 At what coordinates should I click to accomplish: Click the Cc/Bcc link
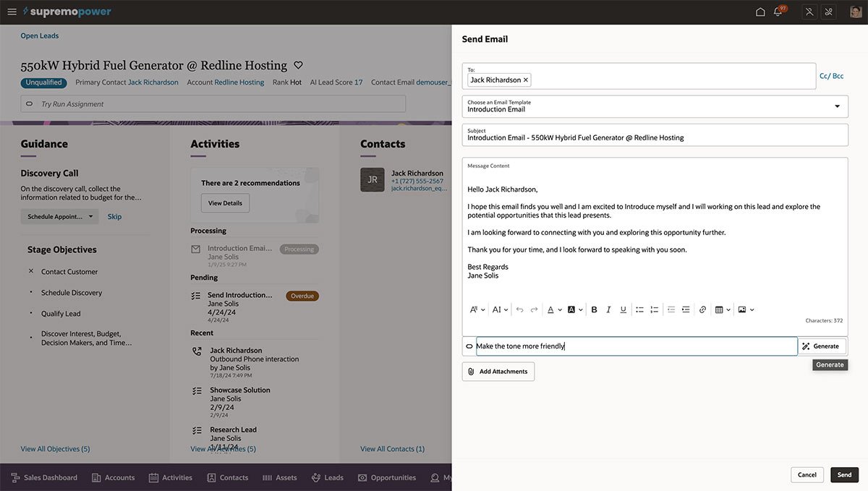pyautogui.click(x=831, y=76)
